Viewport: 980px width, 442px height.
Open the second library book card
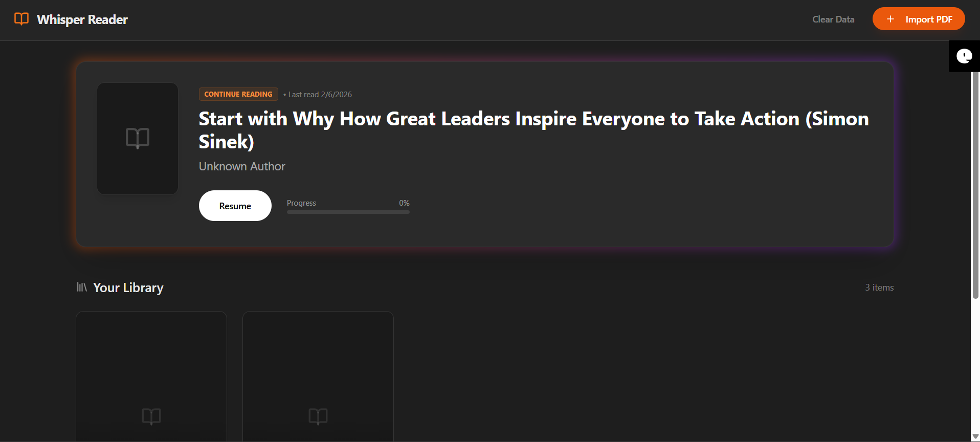point(318,377)
